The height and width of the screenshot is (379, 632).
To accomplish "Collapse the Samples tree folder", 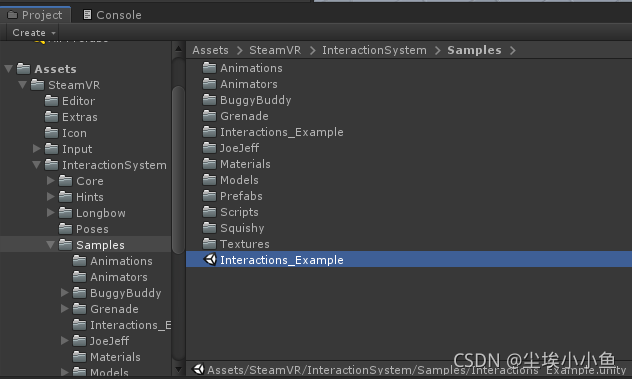I will point(51,245).
